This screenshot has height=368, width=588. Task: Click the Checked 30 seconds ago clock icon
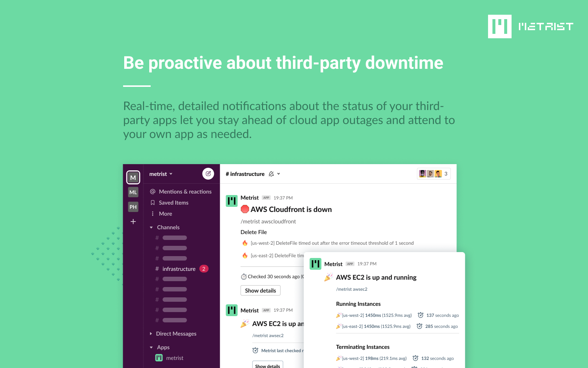(x=244, y=277)
